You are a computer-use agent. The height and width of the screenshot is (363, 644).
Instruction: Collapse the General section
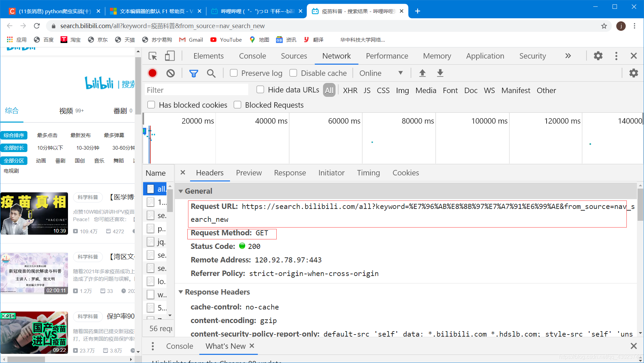181,191
